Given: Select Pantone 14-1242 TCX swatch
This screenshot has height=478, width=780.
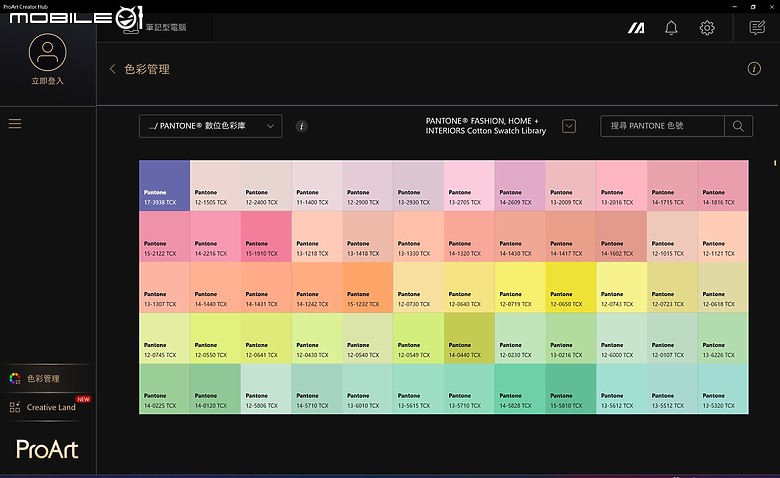Looking at the screenshot, I should tap(317, 287).
